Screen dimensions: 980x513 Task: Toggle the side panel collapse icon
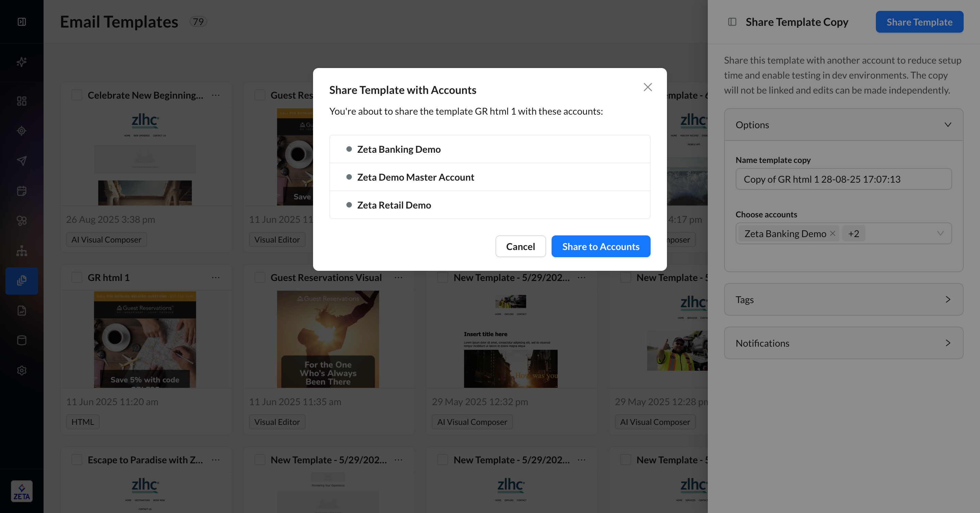[x=732, y=22]
